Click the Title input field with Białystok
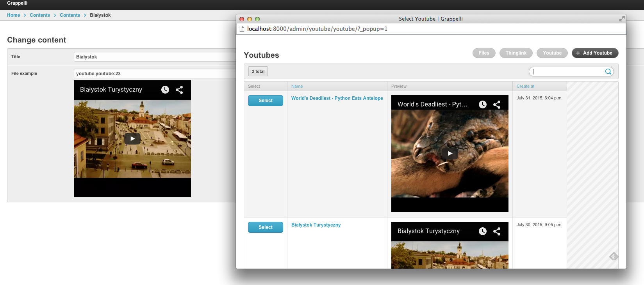This screenshot has height=285, width=644. click(155, 57)
